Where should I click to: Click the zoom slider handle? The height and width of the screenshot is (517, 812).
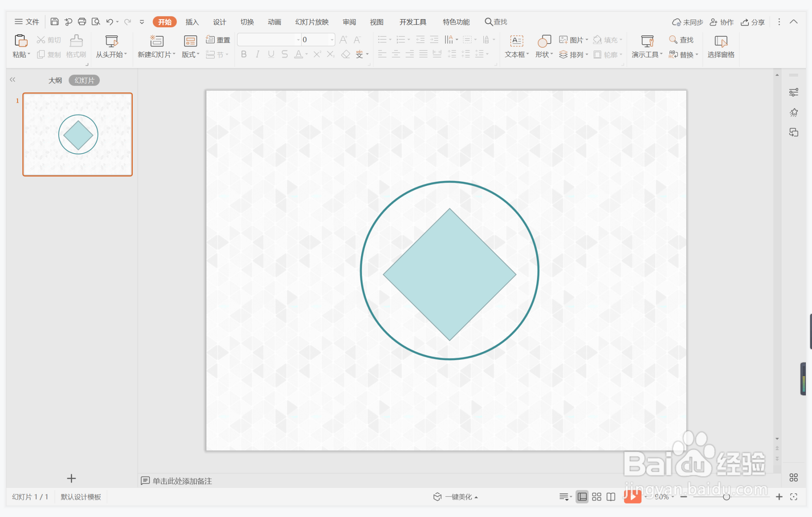click(x=726, y=497)
